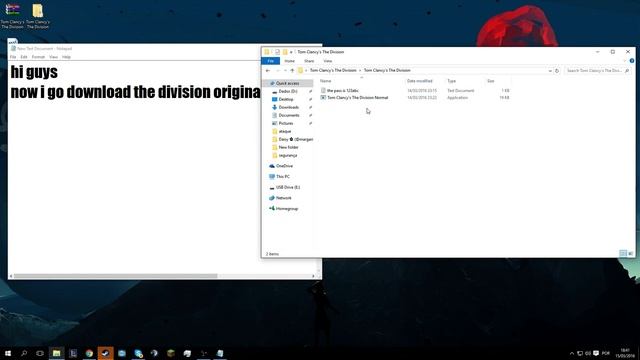Image resolution: width=640 pixels, height=360 pixels.
Task: Click the search magnifier icon in Explorer
Action: pyautogui.click(x=627, y=71)
